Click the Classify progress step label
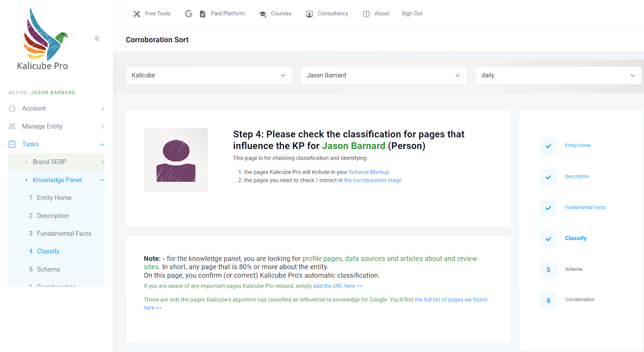 tap(576, 238)
